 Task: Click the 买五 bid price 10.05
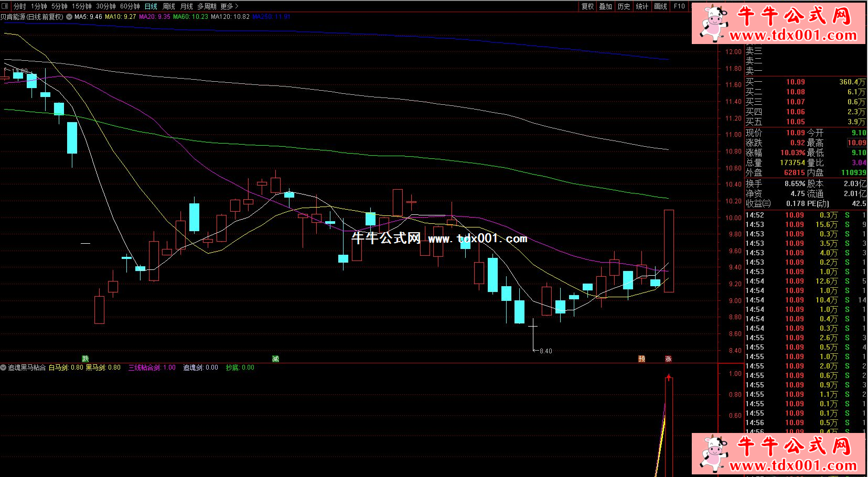795,122
